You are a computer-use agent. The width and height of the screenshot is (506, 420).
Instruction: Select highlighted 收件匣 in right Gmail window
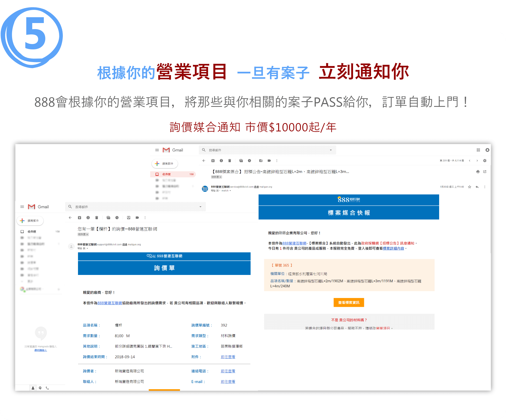pyautogui.click(x=173, y=174)
